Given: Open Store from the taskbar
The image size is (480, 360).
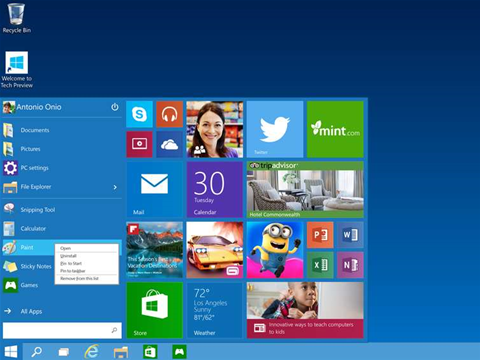Looking at the screenshot, I should 150,352.
